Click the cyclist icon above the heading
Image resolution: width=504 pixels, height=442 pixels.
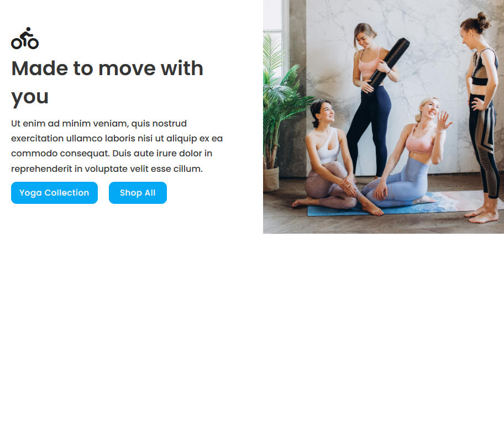(x=25, y=38)
